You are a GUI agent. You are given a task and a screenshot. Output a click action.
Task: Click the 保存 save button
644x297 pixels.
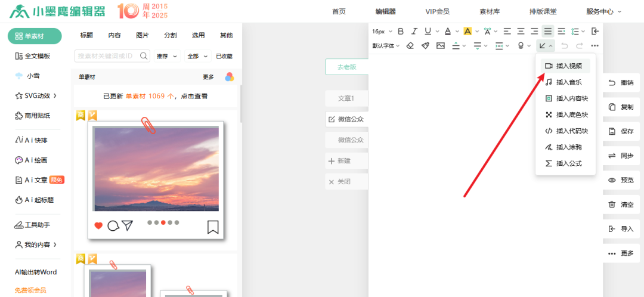pos(621,131)
